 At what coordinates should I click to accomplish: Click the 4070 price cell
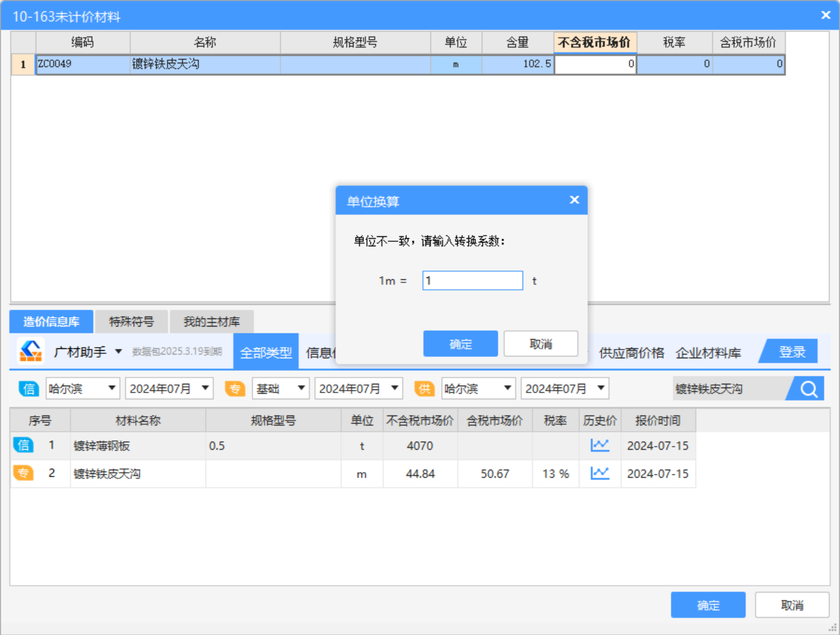click(x=420, y=446)
